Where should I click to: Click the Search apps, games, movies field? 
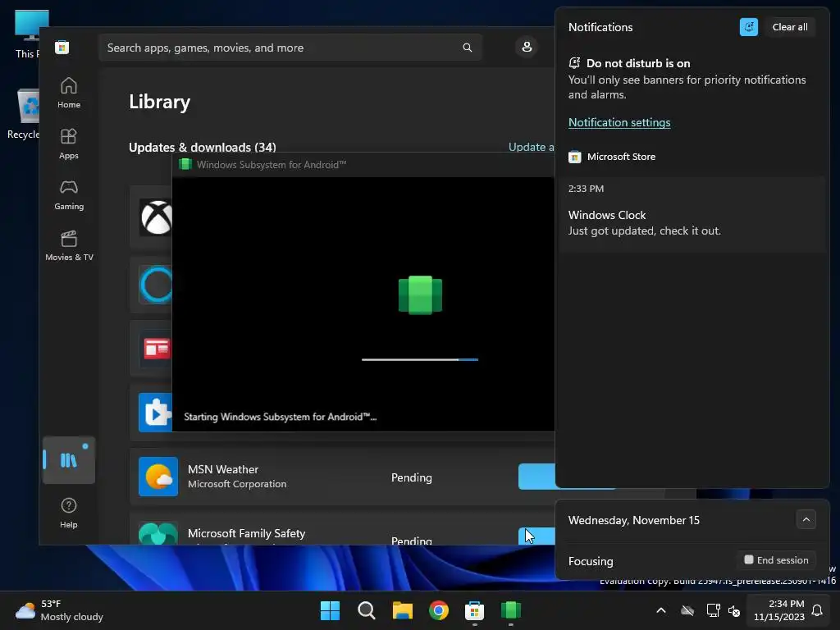(x=290, y=48)
